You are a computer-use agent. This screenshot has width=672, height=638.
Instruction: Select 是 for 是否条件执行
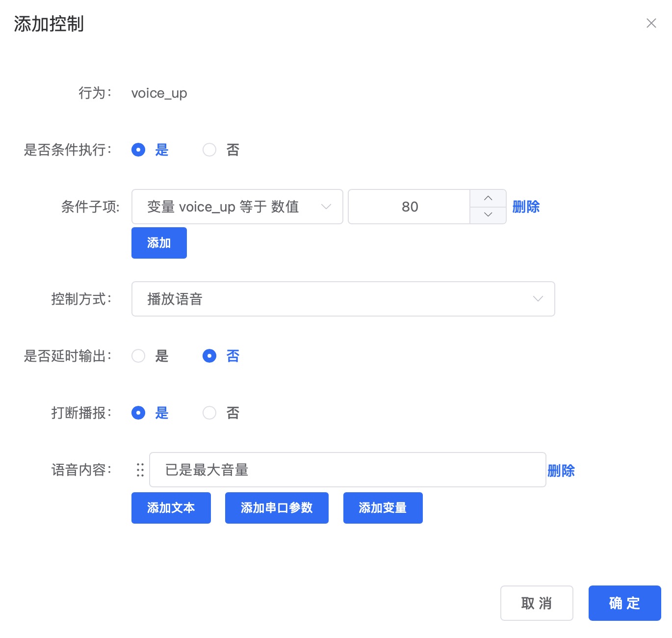138,150
